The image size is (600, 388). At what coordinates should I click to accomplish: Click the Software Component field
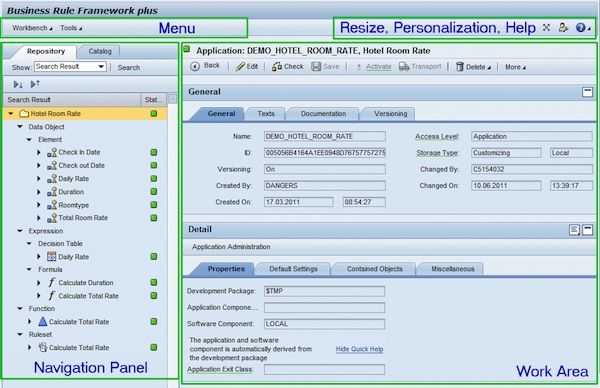click(324, 324)
